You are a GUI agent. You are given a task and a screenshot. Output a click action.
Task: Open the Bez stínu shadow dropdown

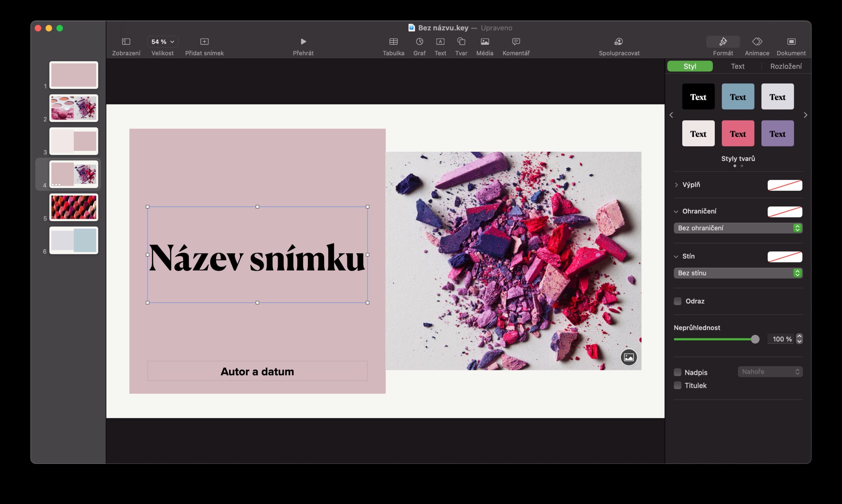point(737,273)
